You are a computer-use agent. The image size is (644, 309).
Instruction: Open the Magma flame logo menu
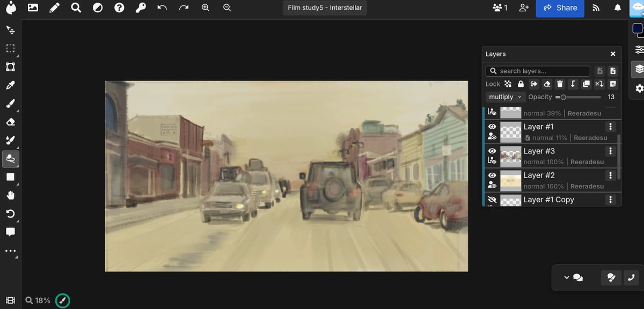tap(11, 8)
